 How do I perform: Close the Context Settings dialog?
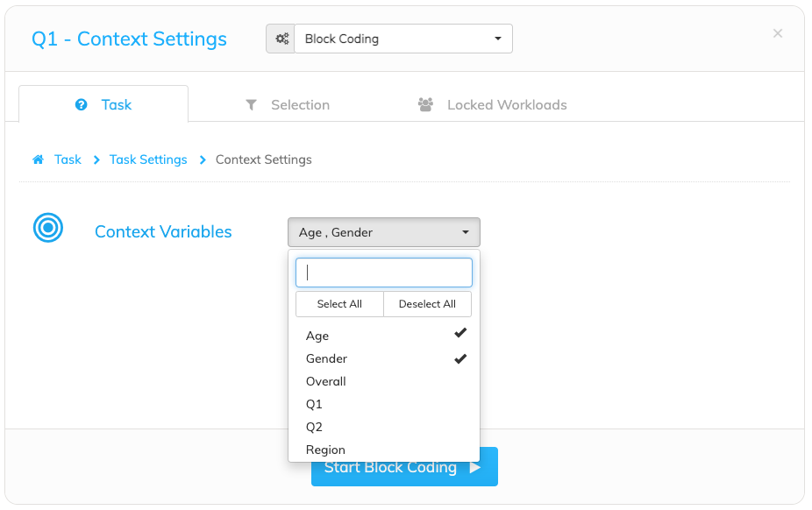pyautogui.click(x=777, y=33)
